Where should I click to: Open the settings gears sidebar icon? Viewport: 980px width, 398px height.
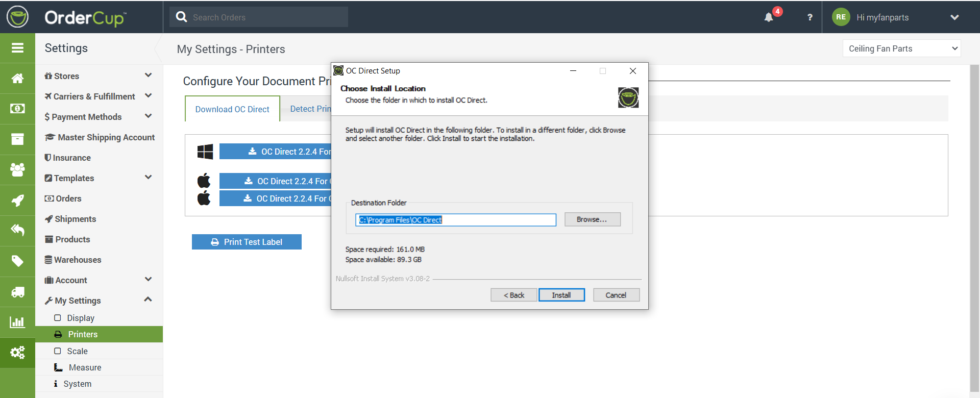[x=17, y=352]
